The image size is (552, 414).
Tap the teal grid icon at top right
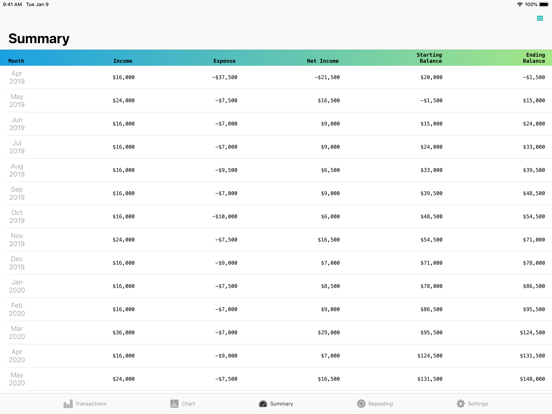540,18
